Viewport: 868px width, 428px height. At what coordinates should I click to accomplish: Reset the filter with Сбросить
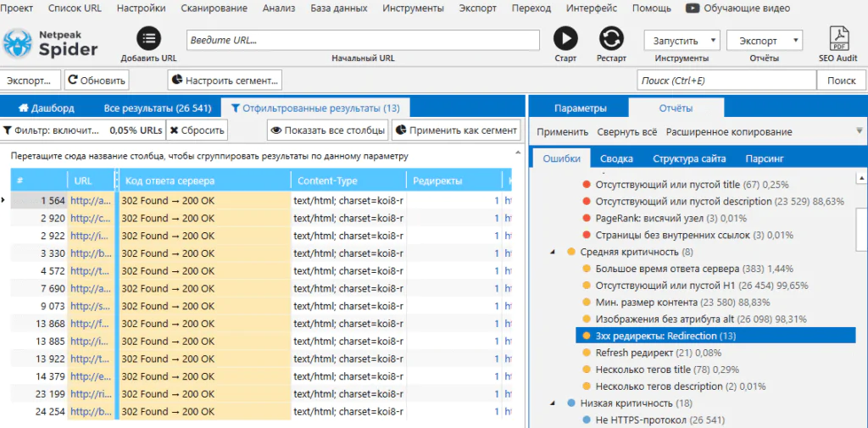point(197,131)
